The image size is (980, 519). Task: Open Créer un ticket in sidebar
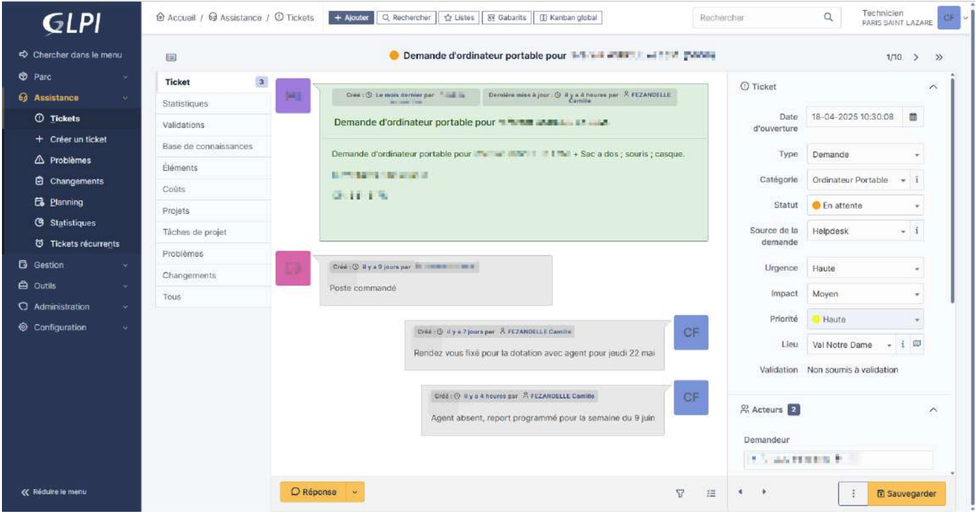[78, 139]
